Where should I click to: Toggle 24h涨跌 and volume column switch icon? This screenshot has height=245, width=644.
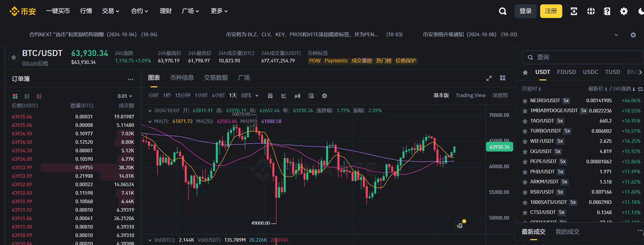(640, 89)
